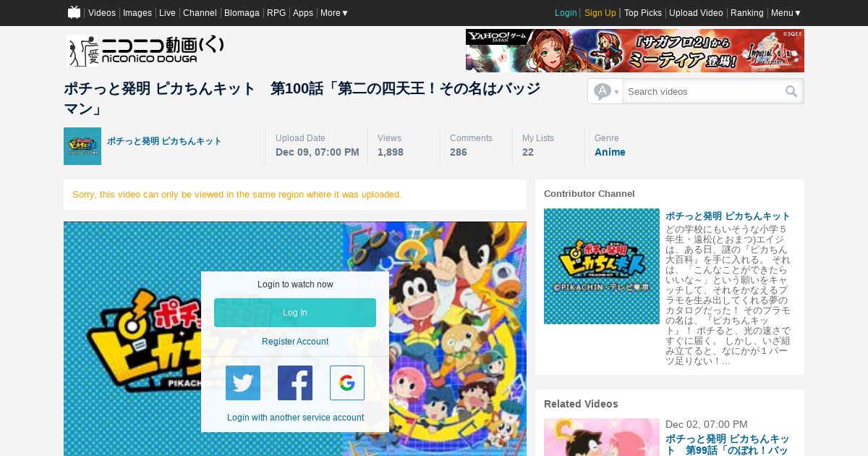
Task: Log in with Twitter icon
Action: [243, 383]
